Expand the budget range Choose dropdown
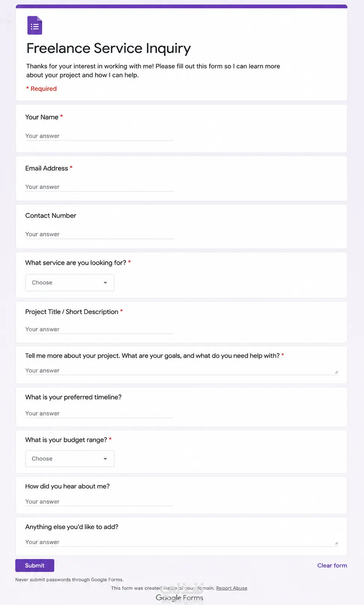364x605 pixels. click(70, 458)
